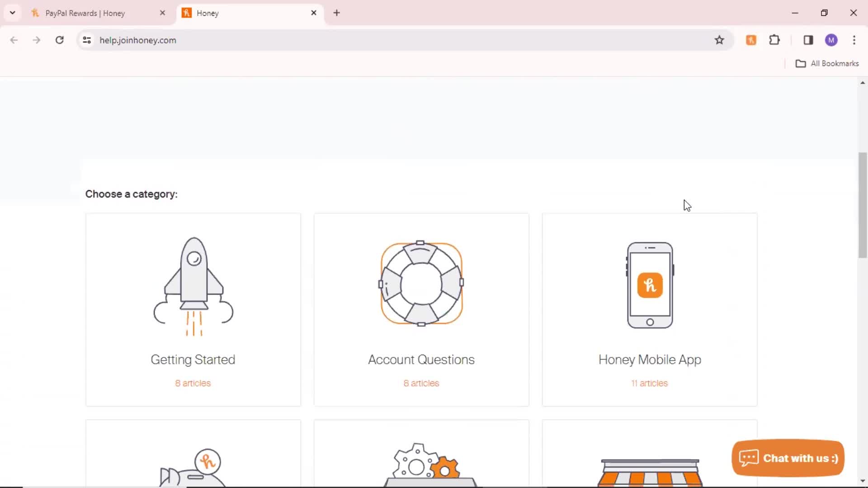The image size is (868, 488).
Task: Click the help.joinhoney.com address bar
Action: (138, 40)
